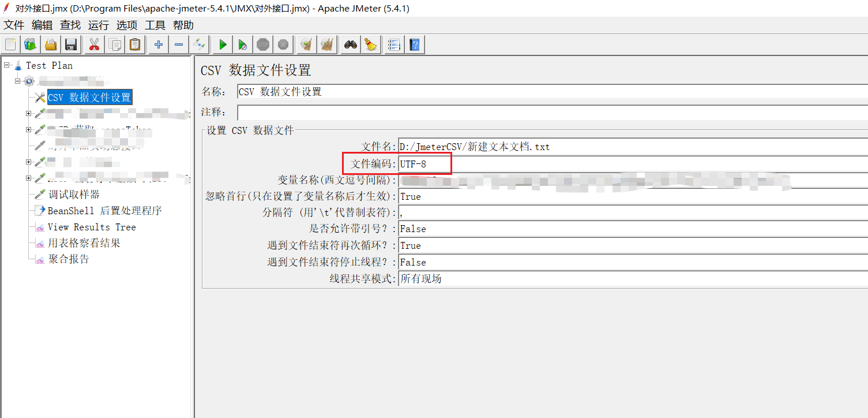
Task: Click the 注释 comment input field
Action: point(551,112)
